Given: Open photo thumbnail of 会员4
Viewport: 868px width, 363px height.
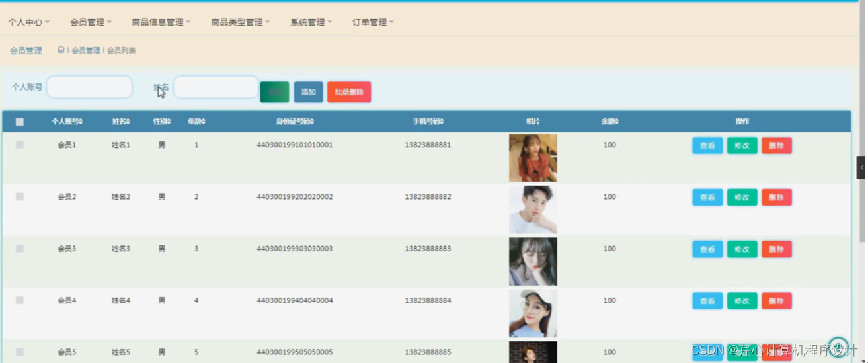Looking at the screenshot, I should pyautogui.click(x=533, y=313).
